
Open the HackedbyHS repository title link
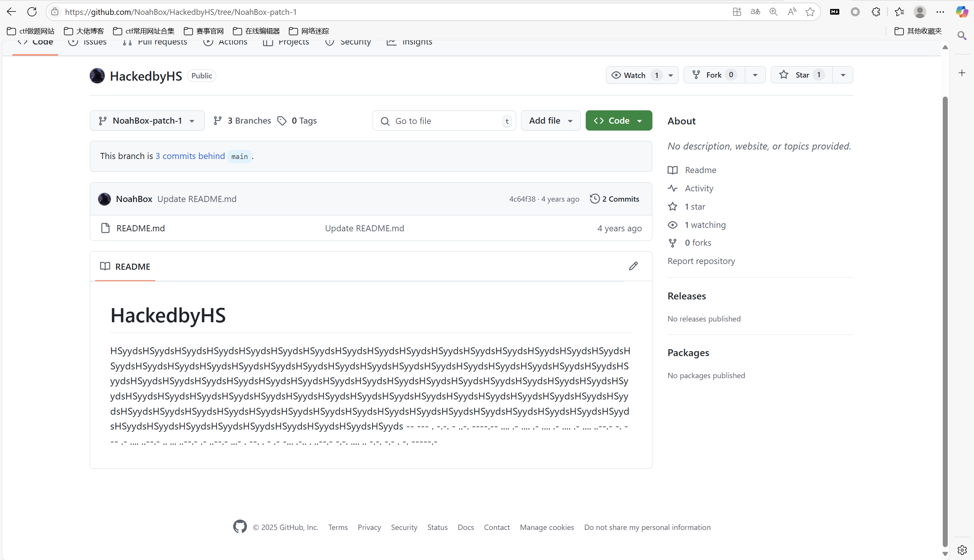pyautogui.click(x=146, y=76)
